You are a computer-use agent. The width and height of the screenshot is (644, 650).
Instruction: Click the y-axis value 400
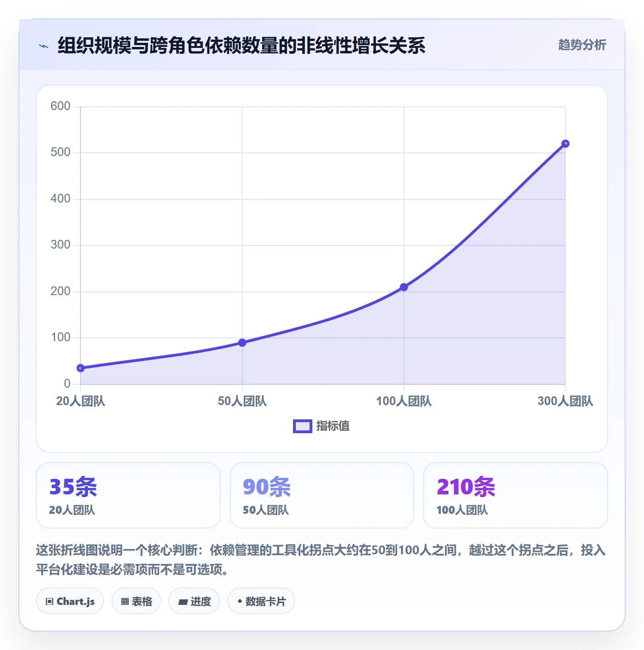60,198
